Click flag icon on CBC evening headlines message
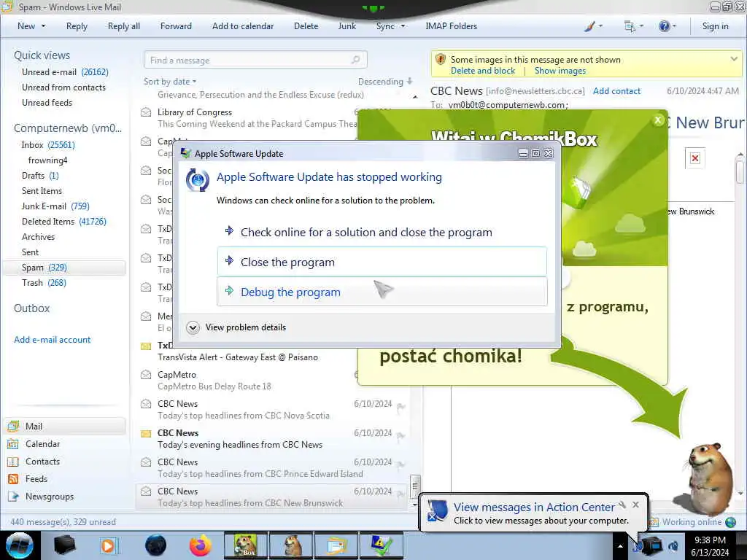The image size is (747, 560). coord(400,436)
